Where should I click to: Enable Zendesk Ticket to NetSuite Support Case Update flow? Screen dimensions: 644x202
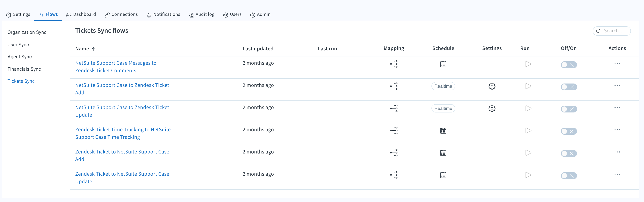tap(569, 176)
